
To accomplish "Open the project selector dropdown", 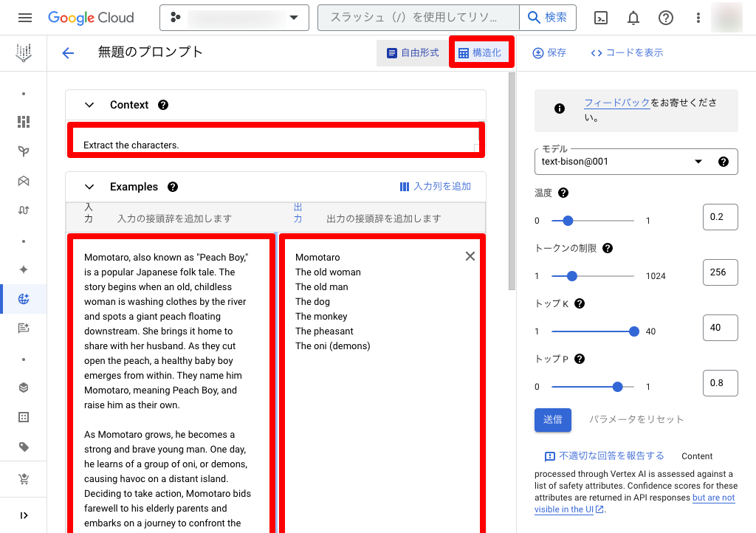I will pyautogui.click(x=234, y=18).
